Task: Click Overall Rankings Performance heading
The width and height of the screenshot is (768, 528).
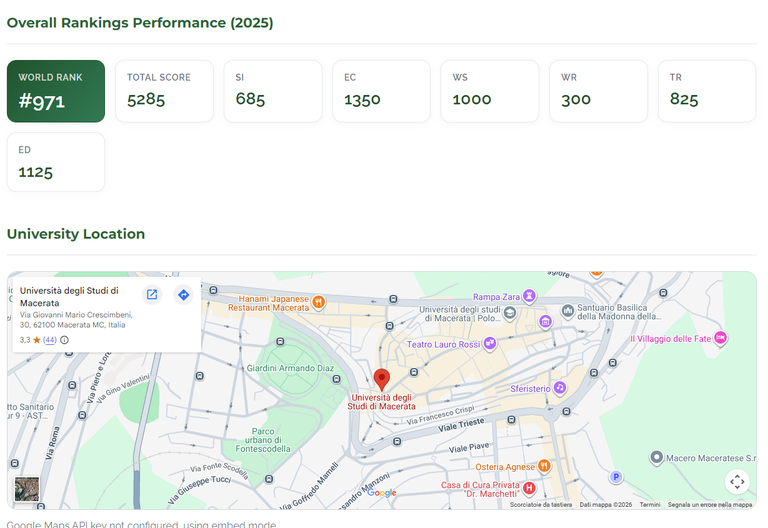Action: pos(140,23)
